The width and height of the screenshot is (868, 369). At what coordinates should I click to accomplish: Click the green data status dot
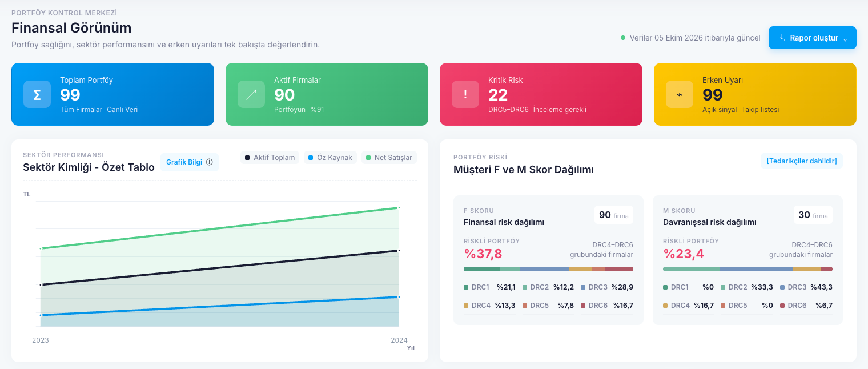click(623, 38)
